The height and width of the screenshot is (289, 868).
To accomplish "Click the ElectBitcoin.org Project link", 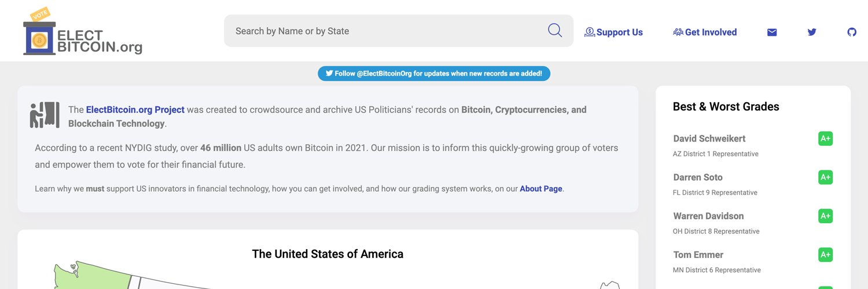I will pyautogui.click(x=135, y=110).
